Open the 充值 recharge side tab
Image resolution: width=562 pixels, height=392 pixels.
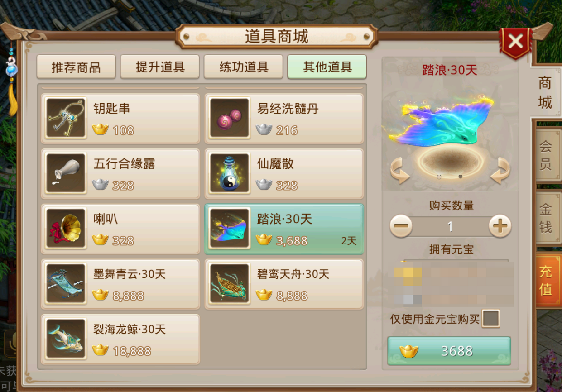click(x=546, y=281)
